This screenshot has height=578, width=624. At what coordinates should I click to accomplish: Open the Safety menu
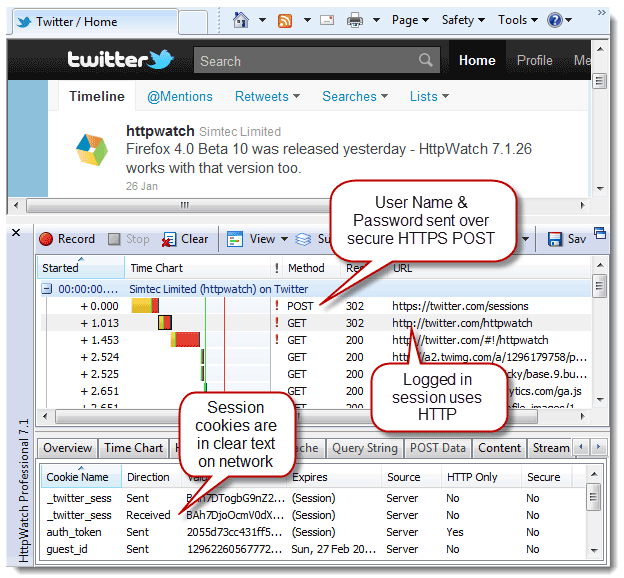click(x=463, y=20)
